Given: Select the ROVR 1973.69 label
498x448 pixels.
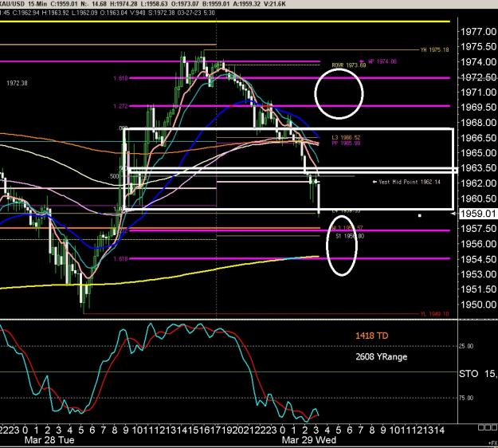Looking at the screenshot, I should pos(349,65).
